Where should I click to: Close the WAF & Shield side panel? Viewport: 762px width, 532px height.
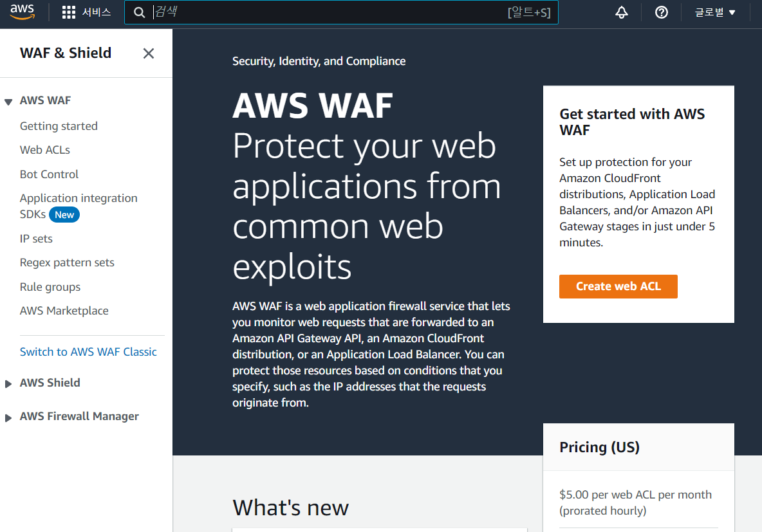(x=149, y=53)
